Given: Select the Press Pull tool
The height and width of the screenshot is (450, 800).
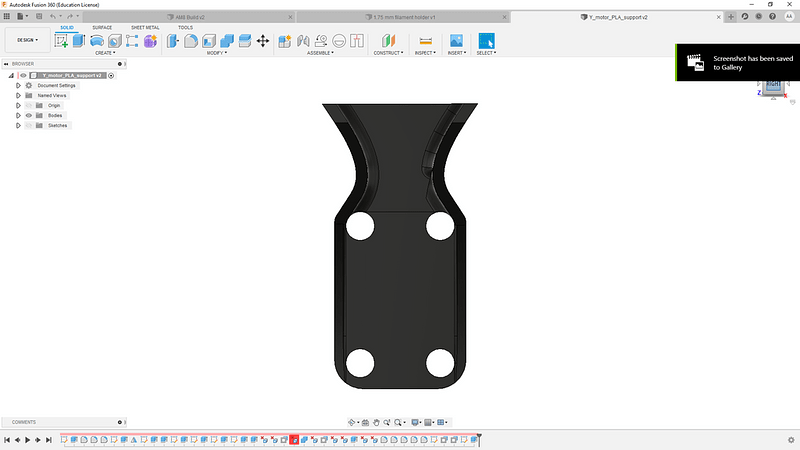Looking at the screenshot, I should 173,41.
